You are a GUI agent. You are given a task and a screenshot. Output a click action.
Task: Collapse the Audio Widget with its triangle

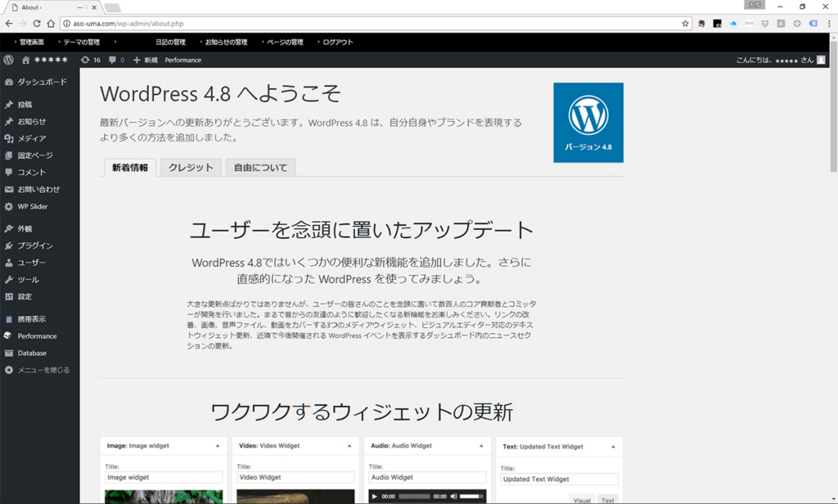481,446
